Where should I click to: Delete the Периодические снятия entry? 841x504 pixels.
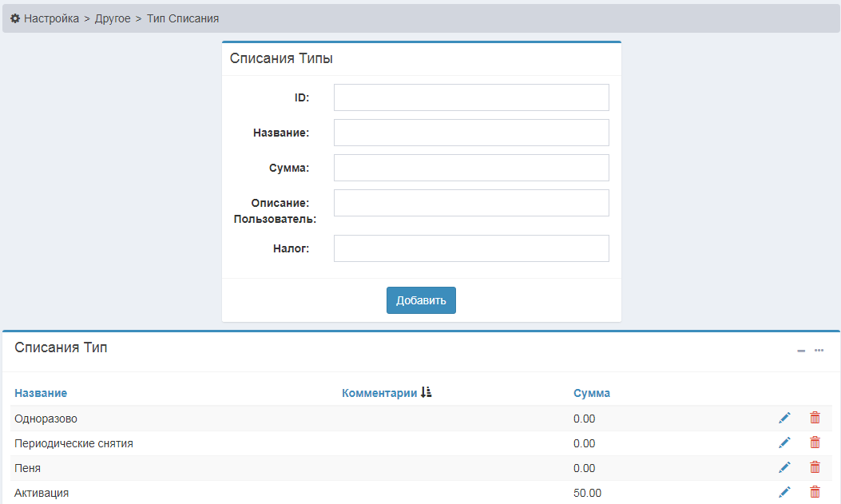[815, 442]
